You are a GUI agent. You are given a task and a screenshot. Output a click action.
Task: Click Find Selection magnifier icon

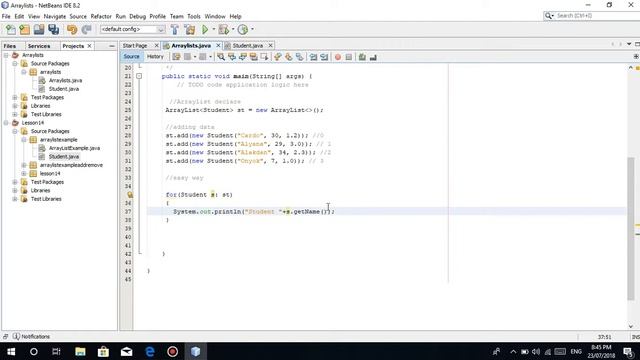[221, 57]
